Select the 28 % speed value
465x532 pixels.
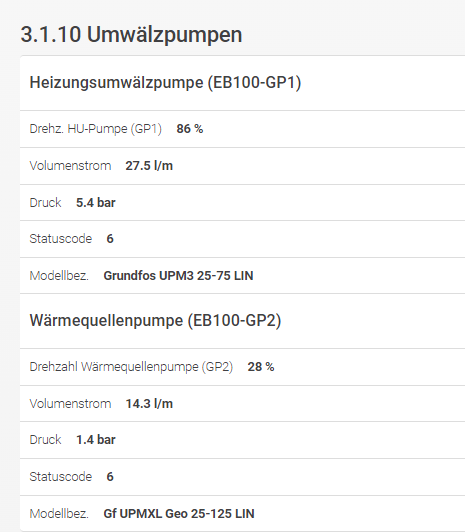pos(261,367)
